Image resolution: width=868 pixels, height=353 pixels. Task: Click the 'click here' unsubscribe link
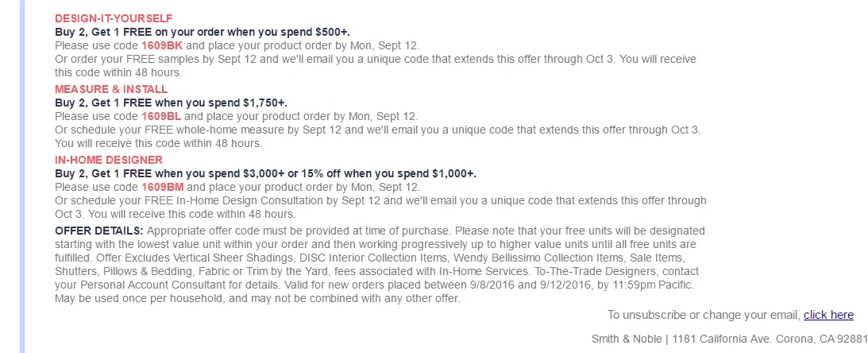[x=828, y=315]
